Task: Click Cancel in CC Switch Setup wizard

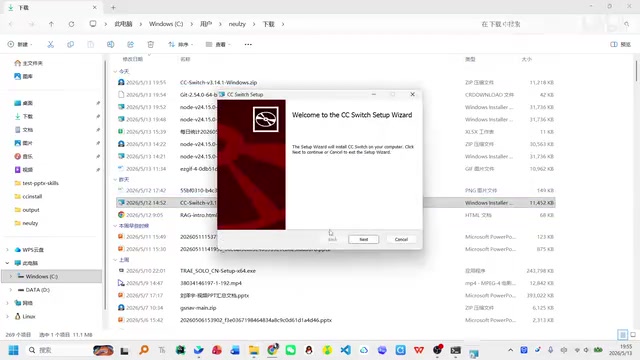Action: (401, 239)
